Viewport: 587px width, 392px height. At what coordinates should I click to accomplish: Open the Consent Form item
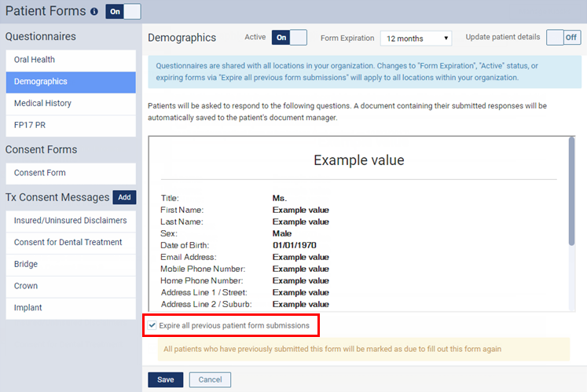pos(71,173)
